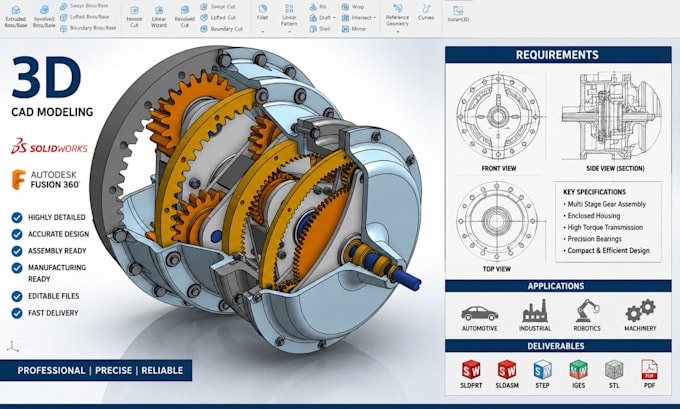Screen dimensions: 680x409
Task: Click the Autodesk Fusion 360 logo
Action: point(46,180)
